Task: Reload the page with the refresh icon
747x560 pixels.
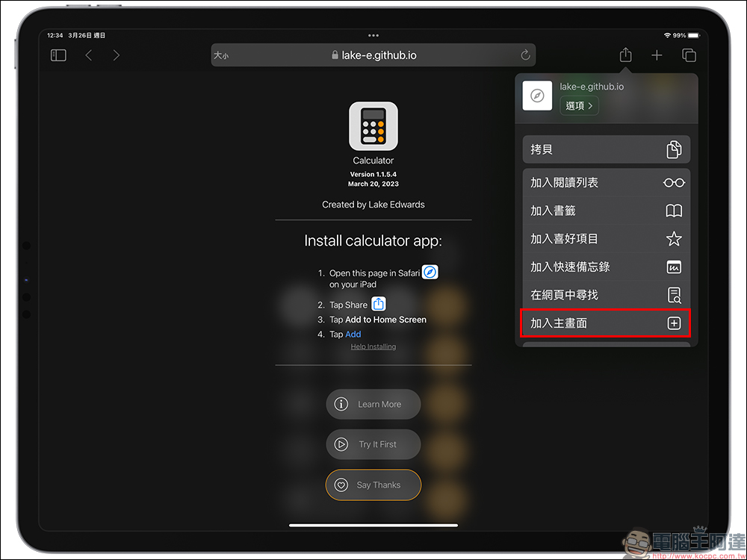Action: point(525,55)
